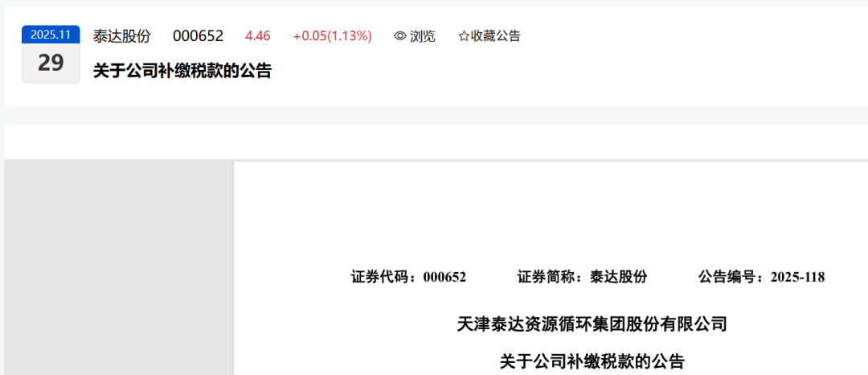Click 证券简称:泰达股份 in the document
Viewport: 868px width, 375px height.
click(x=582, y=277)
